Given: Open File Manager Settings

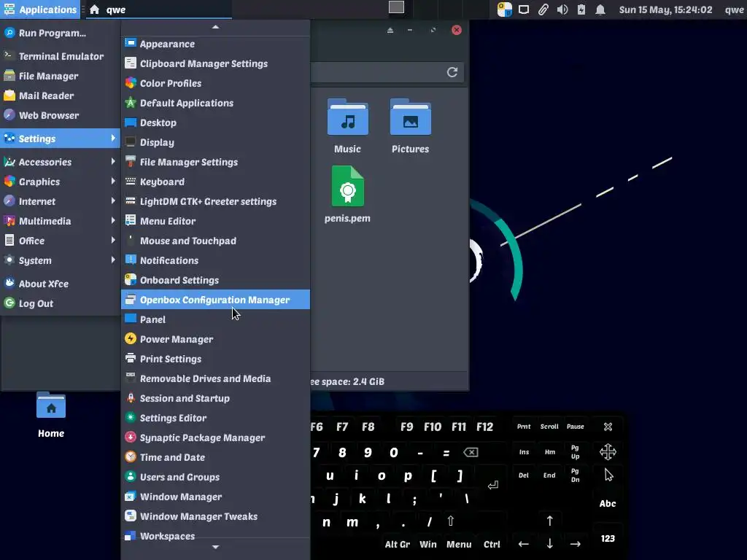Looking at the screenshot, I should pos(215,162).
